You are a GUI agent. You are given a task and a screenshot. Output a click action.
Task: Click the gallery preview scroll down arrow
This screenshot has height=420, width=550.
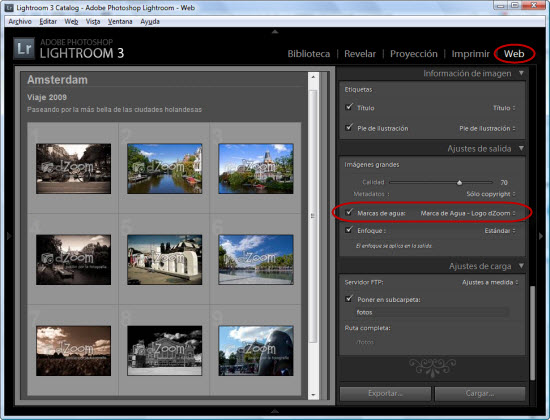pyautogui.click(x=313, y=395)
